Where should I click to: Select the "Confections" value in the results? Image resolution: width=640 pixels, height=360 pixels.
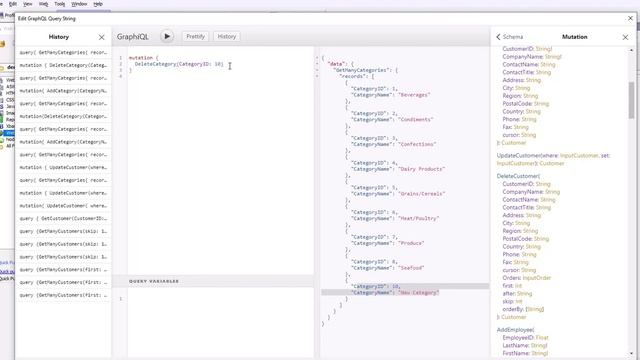pyautogui.click(x=417, y=144)
